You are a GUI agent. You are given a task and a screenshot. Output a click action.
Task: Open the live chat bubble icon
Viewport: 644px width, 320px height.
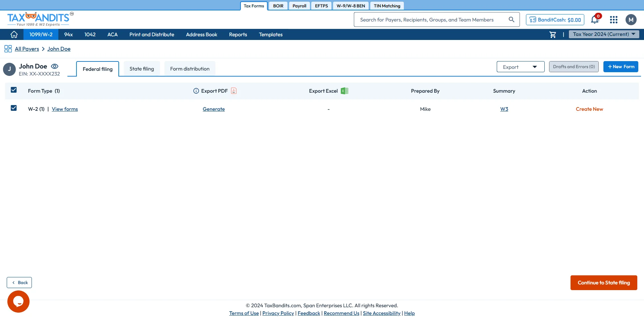click(18, 302)
